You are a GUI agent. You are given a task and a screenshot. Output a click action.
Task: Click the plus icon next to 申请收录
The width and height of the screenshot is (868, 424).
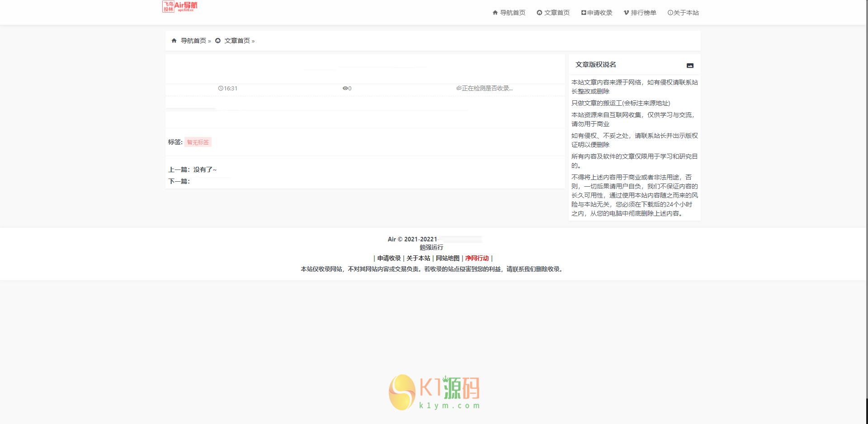coord(583,12)
